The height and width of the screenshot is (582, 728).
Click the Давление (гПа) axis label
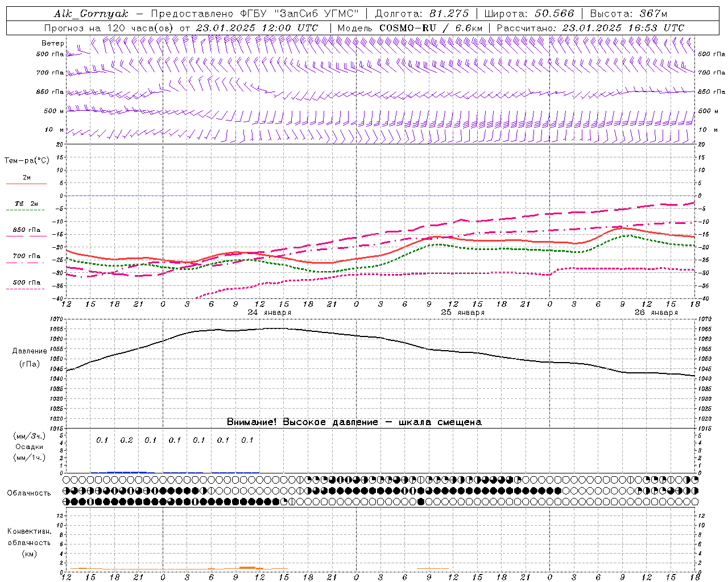tap(30, 357)
